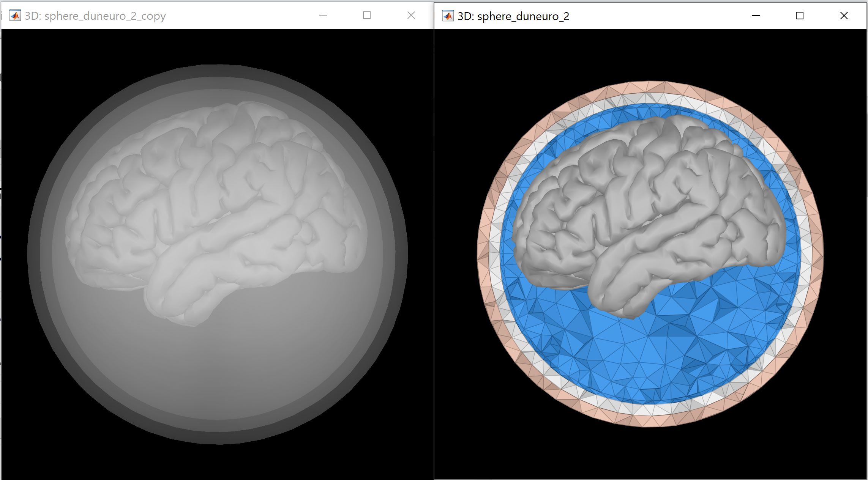Click MATLAB icon in sphere_duneuro_2_copy title bar
Image resolution: width=868 pixels, height=480 pixels.
tap(15, 16)
